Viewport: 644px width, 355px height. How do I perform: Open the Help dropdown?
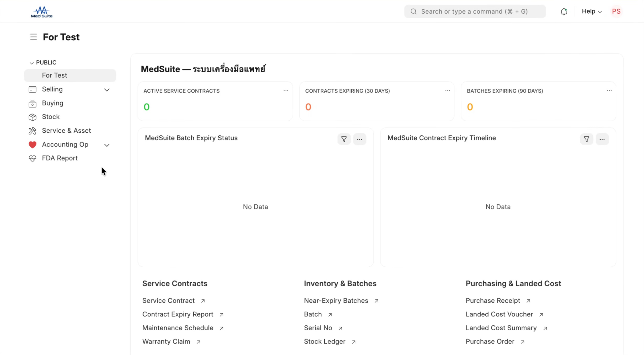click(592, 11)
